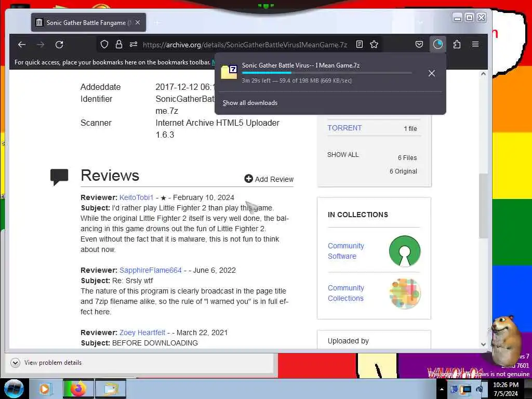
Task: Click the Community Collections colorful thumbnail
Action: [405, 294]
